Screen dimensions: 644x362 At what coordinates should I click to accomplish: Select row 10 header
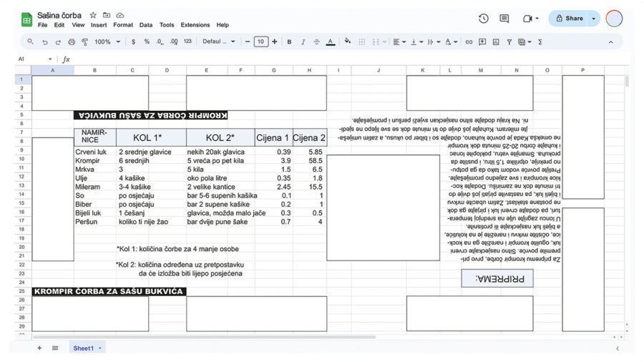[22, 160]
